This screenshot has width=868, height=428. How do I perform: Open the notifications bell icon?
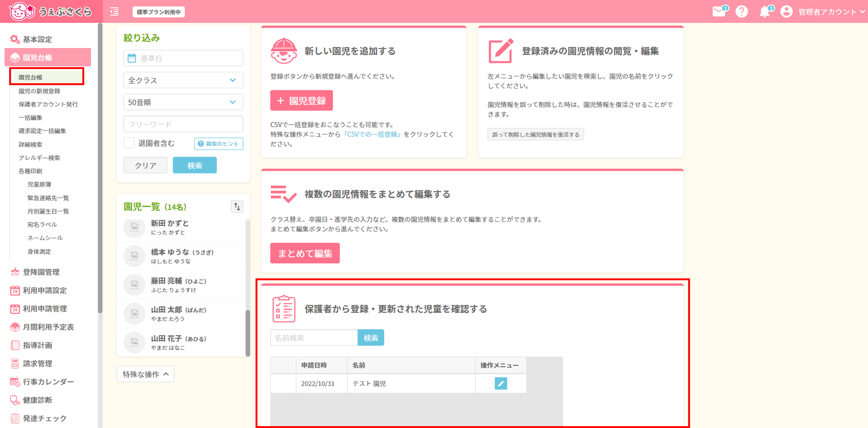765,12
